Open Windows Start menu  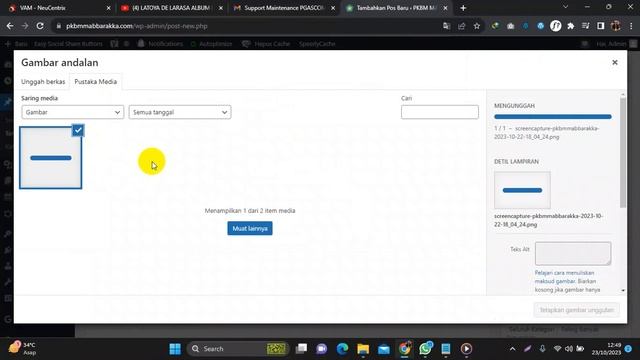click(175, 349)
